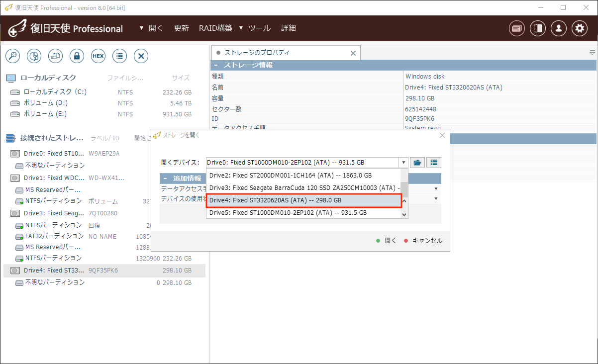Click the card icon in the header
The height and width of the screenshot is (364, 598).
tap(517, 28)
